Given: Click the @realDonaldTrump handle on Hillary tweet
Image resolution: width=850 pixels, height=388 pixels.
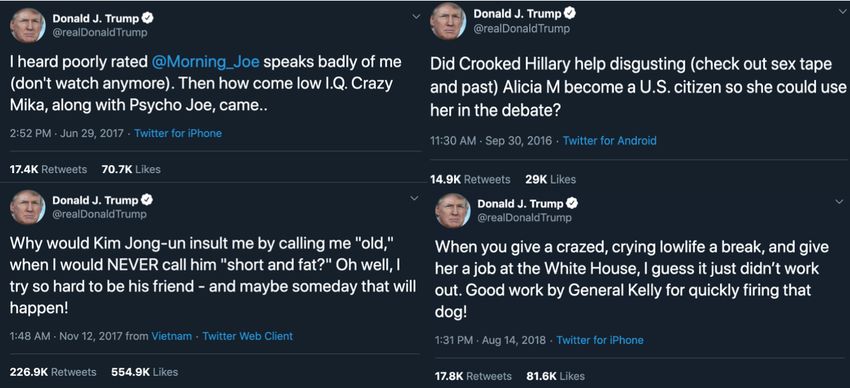Looking at the screenshot, I should click(x=521, y=29).
